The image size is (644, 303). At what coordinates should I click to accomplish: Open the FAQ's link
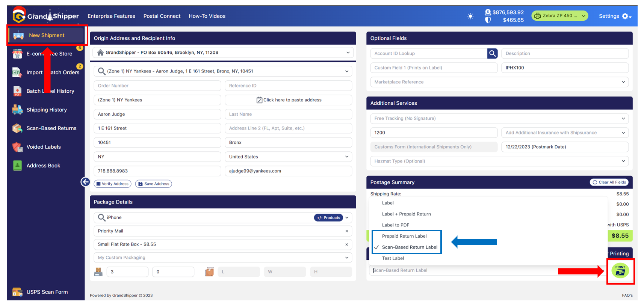coord(627,295)
